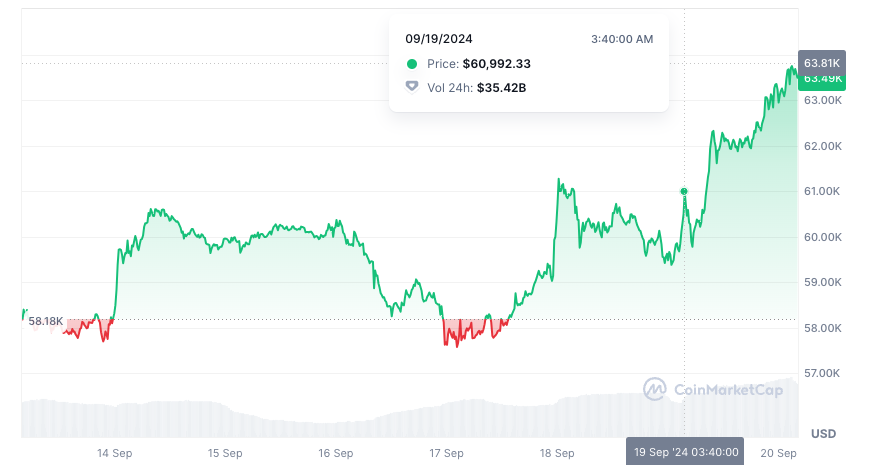Click the green 63.49K current price tag
The image size is (880, 465).
coord(822,79)
